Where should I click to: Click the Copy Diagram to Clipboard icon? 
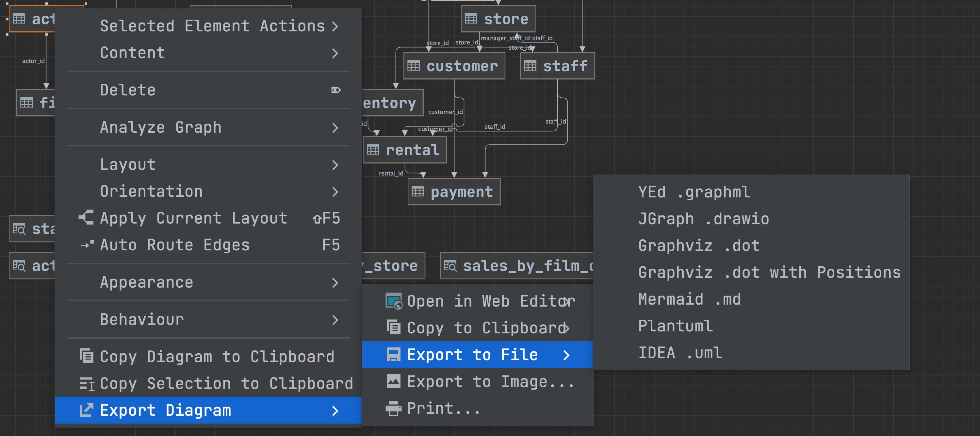click(86, 357)
